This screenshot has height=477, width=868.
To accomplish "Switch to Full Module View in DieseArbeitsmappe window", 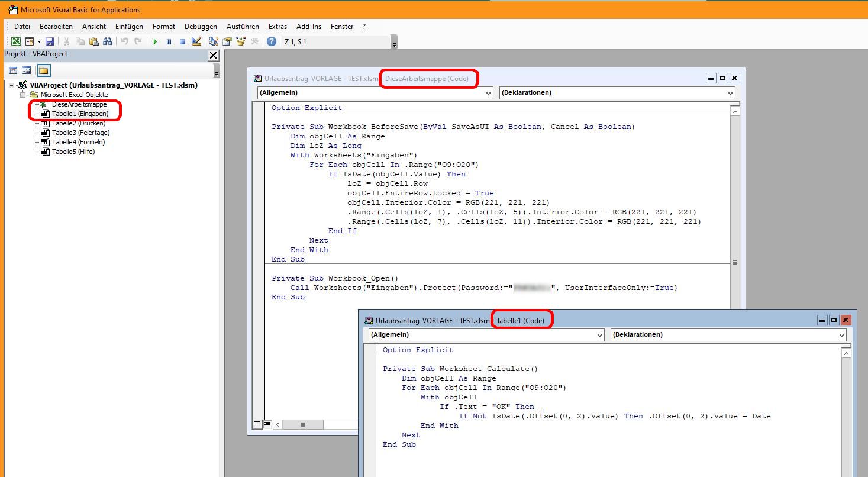I will [x=267, y=424].
